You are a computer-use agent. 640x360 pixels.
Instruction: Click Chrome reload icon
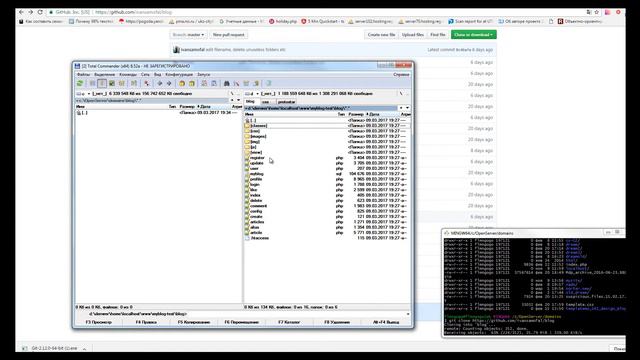pyautogui.click(x=40, y=12)
